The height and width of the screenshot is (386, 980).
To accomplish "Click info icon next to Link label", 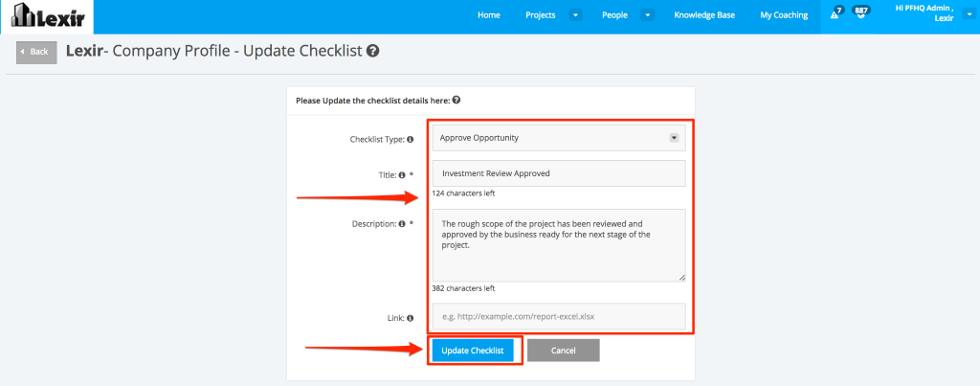I will (410, 318).
